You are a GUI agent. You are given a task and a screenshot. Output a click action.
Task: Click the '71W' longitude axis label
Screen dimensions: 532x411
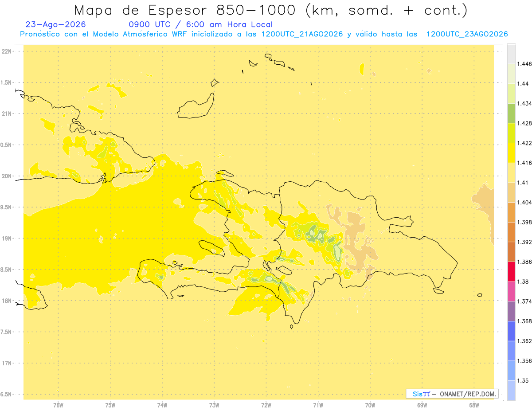[x=318, y=405]
